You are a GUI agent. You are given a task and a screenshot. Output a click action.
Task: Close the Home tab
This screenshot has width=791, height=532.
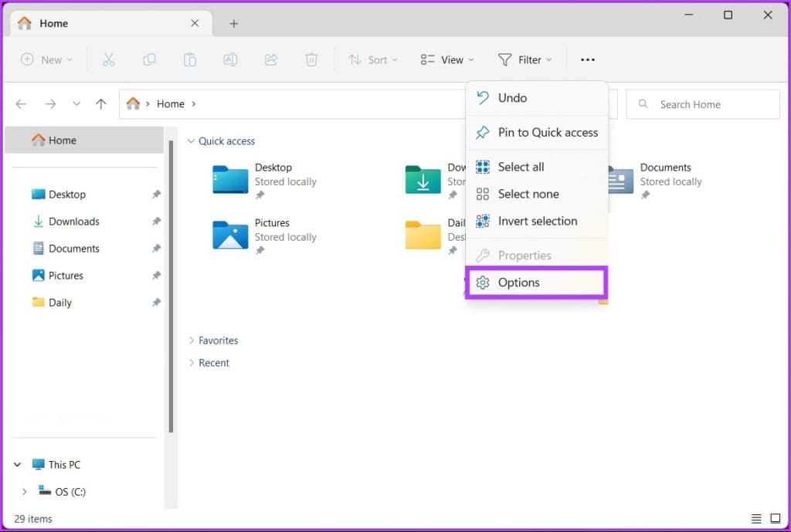click(195, 23)
